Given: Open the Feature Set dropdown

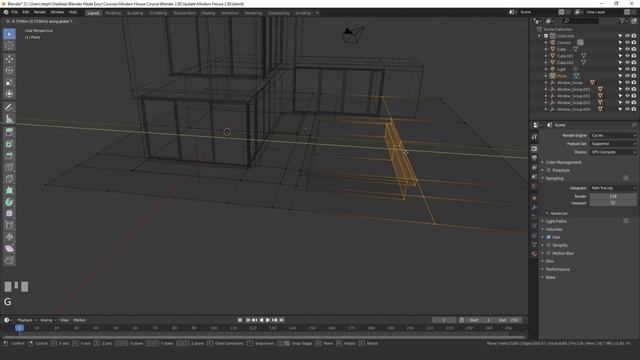Looking at the screenshot, I should (613, 144).
